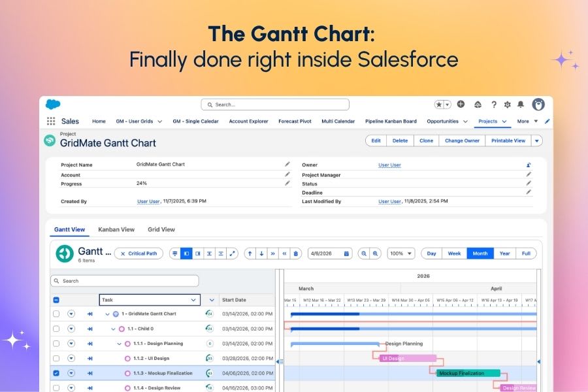Select the Week timeline scale

[454, 253]
